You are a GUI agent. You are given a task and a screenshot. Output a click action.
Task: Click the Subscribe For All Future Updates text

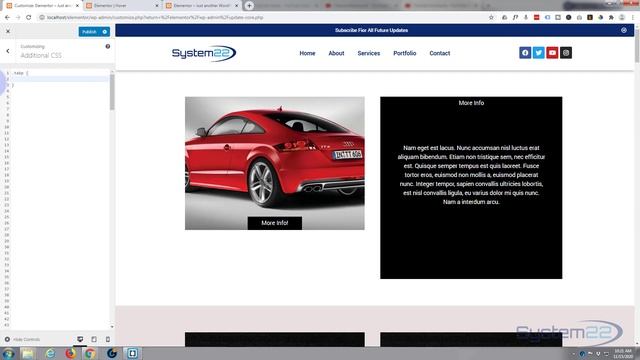(371, 30)
